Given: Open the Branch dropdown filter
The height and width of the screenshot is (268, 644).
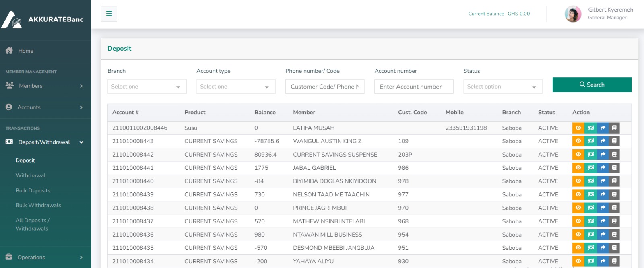Looking at the screenshot, I should [147, 87].
